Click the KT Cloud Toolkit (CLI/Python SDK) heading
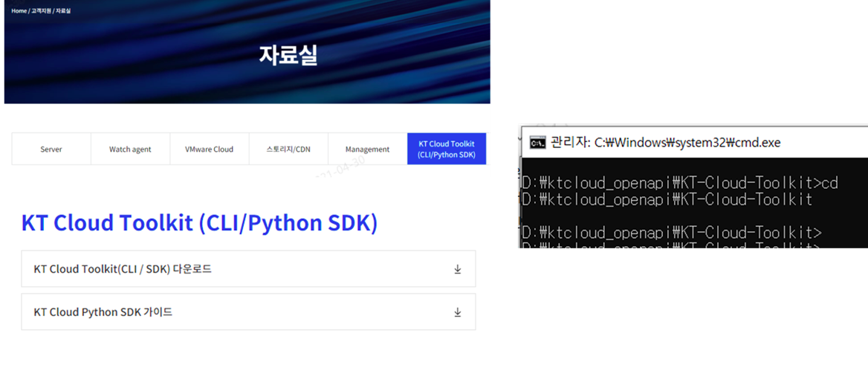Image resolution: width=868 pixels, height=368 pixels. pyautogui.click(x=199, y=222)
